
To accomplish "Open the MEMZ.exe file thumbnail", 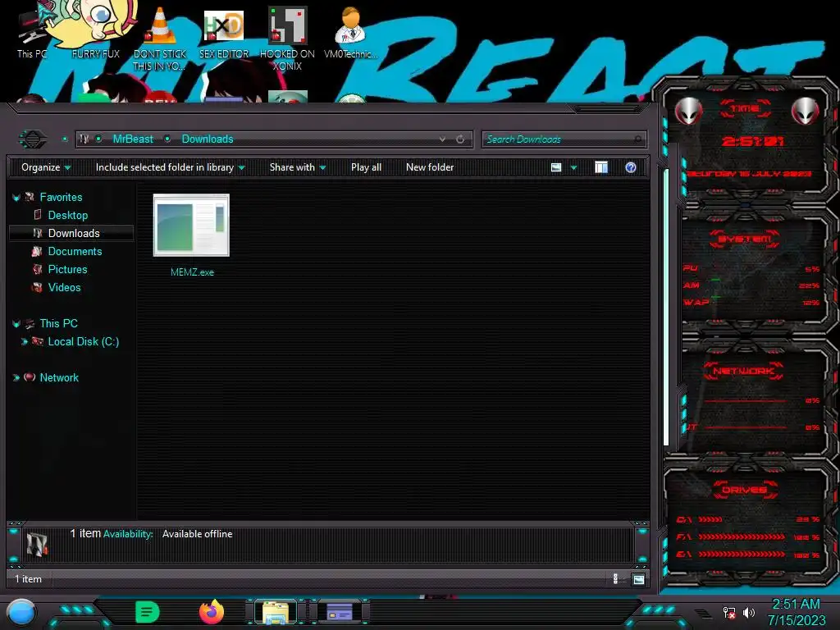I will coord(191,225).
